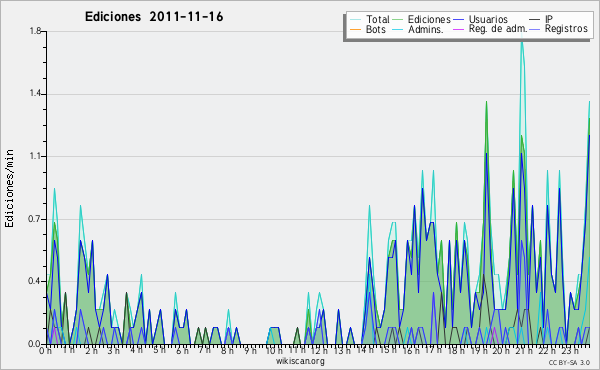Click the x-axis label '4 h'
This screenshot has height=370, width=600.
pos(136,351)
